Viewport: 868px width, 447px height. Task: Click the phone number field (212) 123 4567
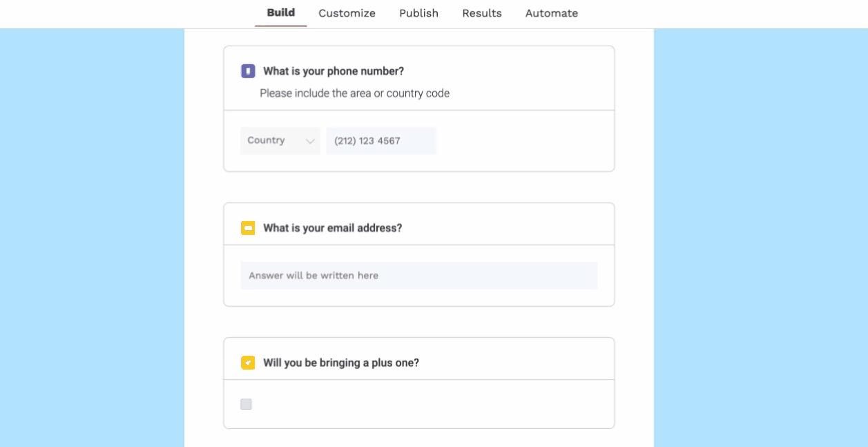point(381,141)
